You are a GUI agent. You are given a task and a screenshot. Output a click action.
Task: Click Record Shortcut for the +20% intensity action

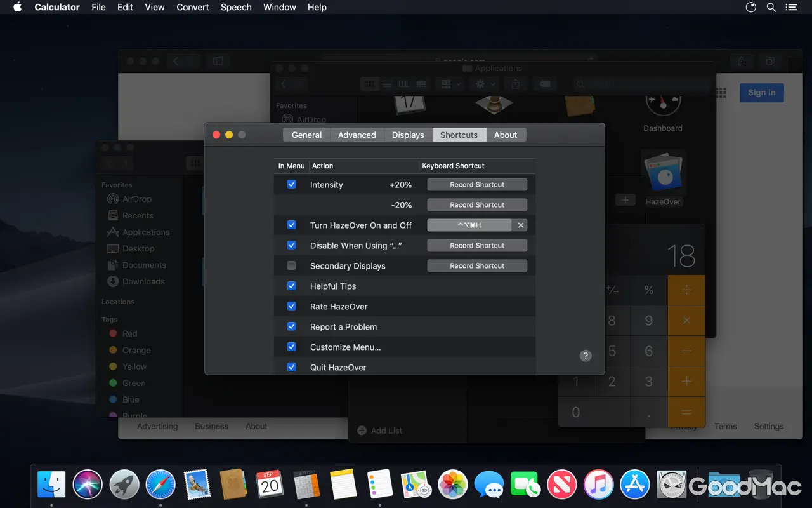click(476, 184)
